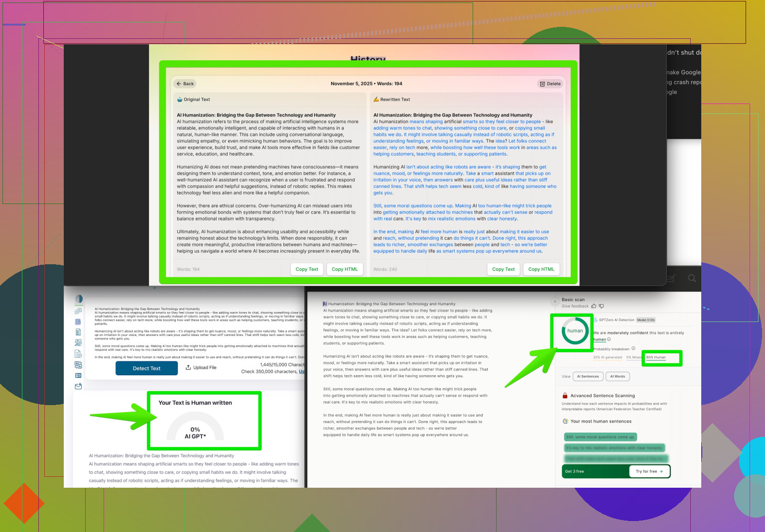
Task: Click the thumbs down feedback icon
Action: coord(601,306)
